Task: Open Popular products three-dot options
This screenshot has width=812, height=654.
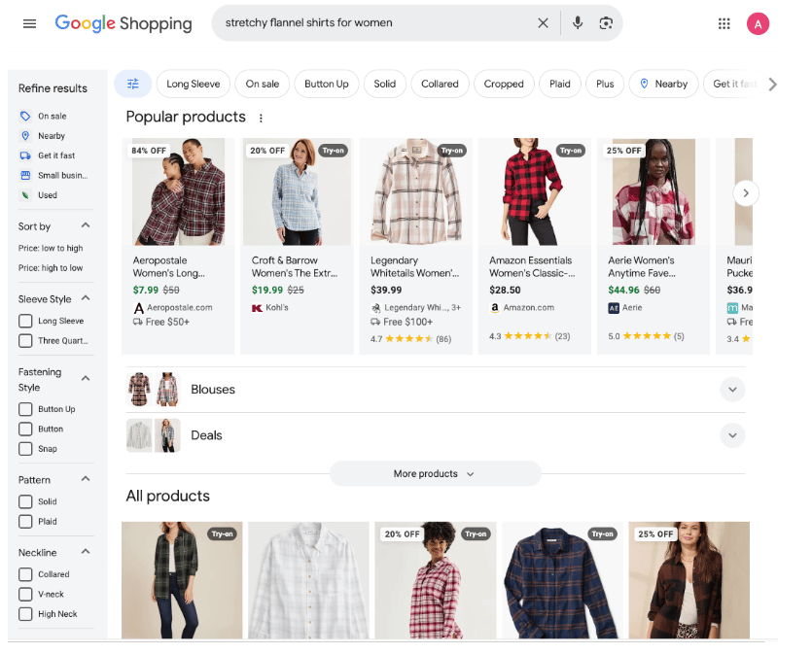Action: pyautogui.click(x=261, y=118)
